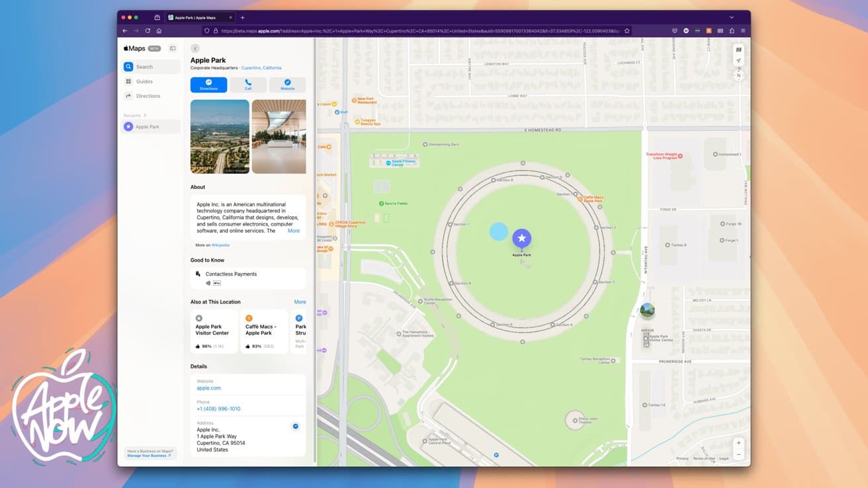
Task: Click the purple Apple Park star pin
Action: 521,238
